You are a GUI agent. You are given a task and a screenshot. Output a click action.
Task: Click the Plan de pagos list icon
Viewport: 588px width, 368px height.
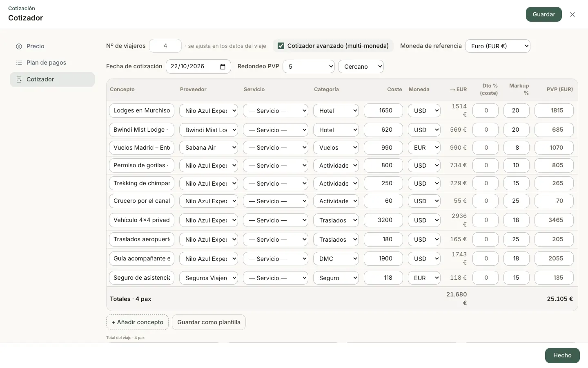(19, 63)
